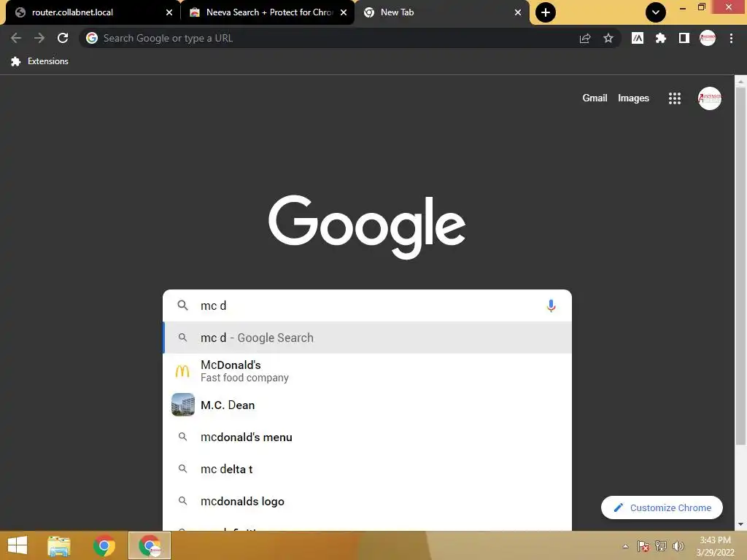
Task: Open Action Center flag icon in tray
Action: click(x=643, y=546)
